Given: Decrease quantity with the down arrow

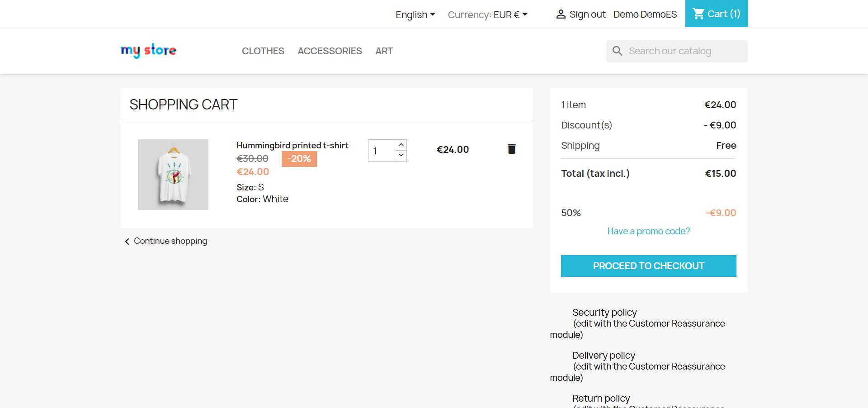Looking at the screenshot, I should [401, 156].
